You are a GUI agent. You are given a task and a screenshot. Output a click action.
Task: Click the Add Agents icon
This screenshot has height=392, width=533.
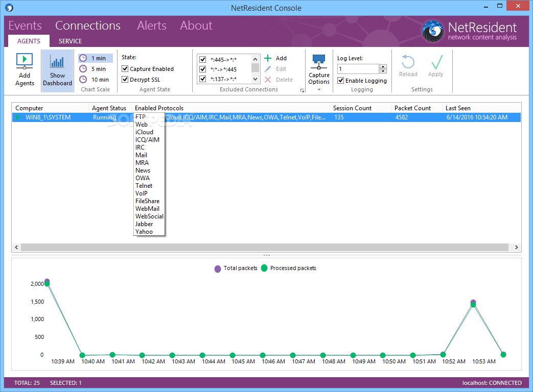click(25, 61)
